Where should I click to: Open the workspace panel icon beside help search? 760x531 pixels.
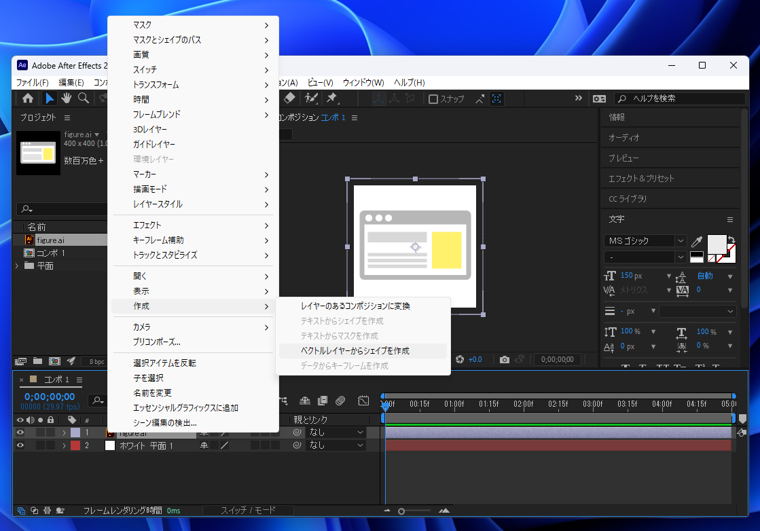[599, 99]
